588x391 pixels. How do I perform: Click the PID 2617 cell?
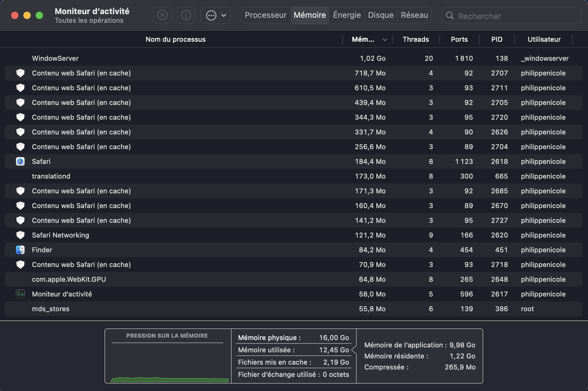pos(499,294)
